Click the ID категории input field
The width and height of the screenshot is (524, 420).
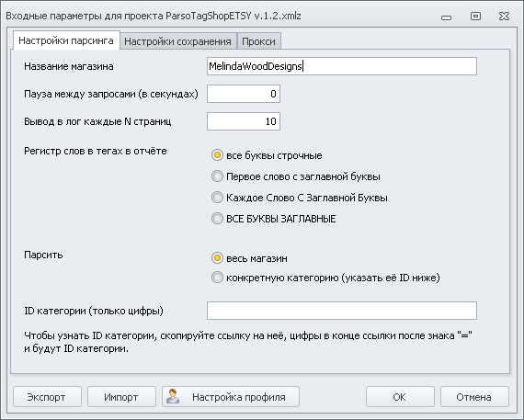coord(342,311)
